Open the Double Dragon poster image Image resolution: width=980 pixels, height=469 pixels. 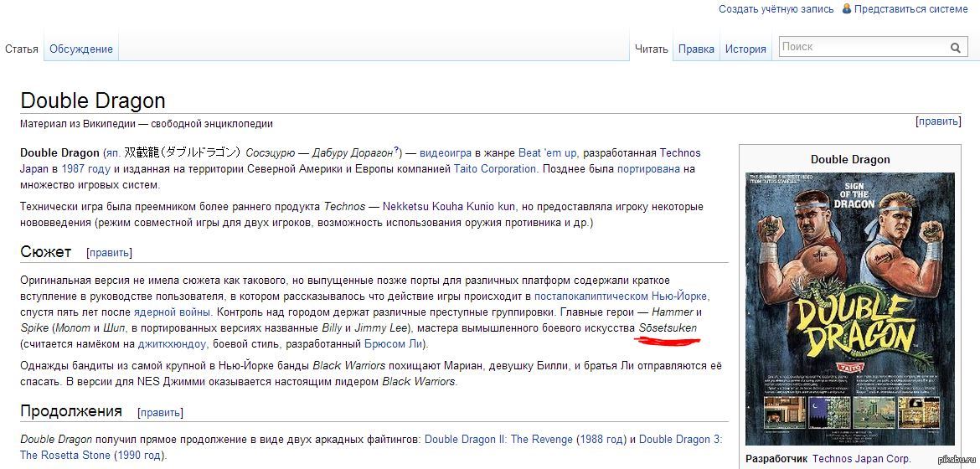point(850,308)
